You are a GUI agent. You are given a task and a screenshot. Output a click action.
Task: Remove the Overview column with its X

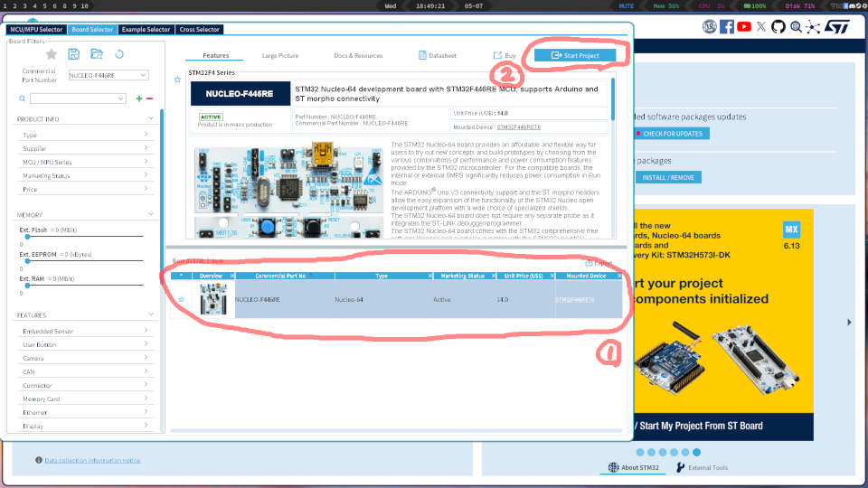[232, 276]
